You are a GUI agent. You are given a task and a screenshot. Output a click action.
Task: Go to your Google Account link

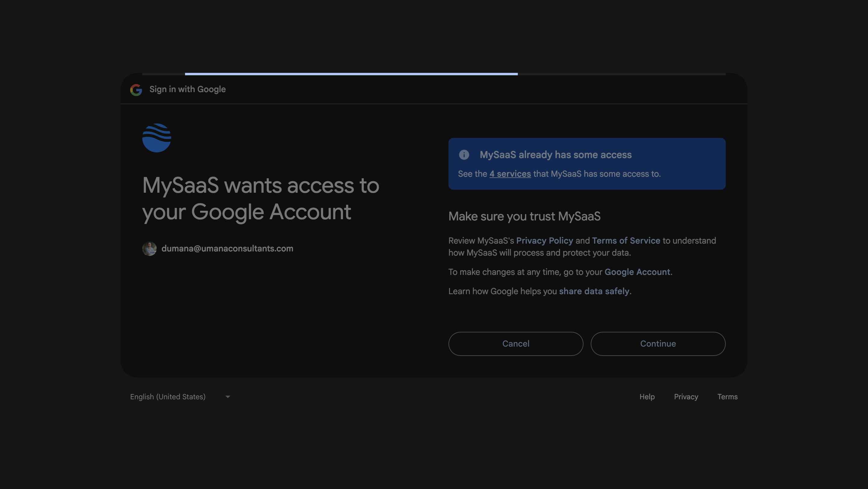point(637,272)
